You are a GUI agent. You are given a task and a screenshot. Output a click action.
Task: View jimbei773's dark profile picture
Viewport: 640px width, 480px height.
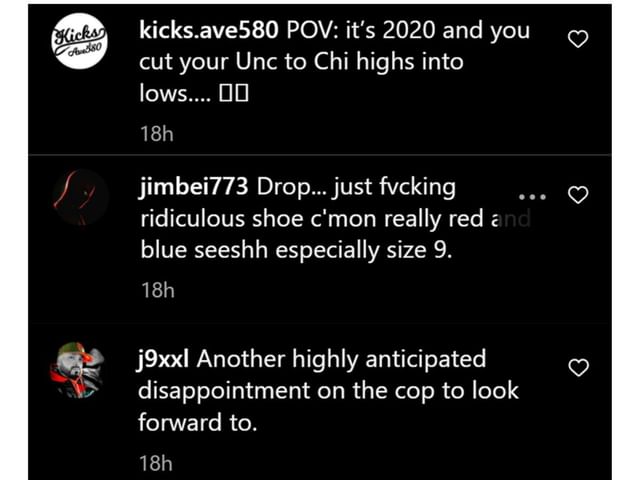[80, 198]
